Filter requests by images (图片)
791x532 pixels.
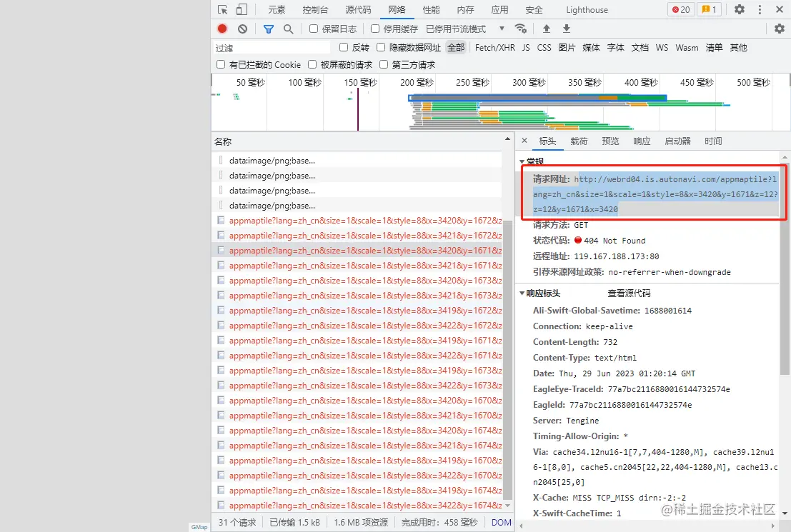click(567, 47)
